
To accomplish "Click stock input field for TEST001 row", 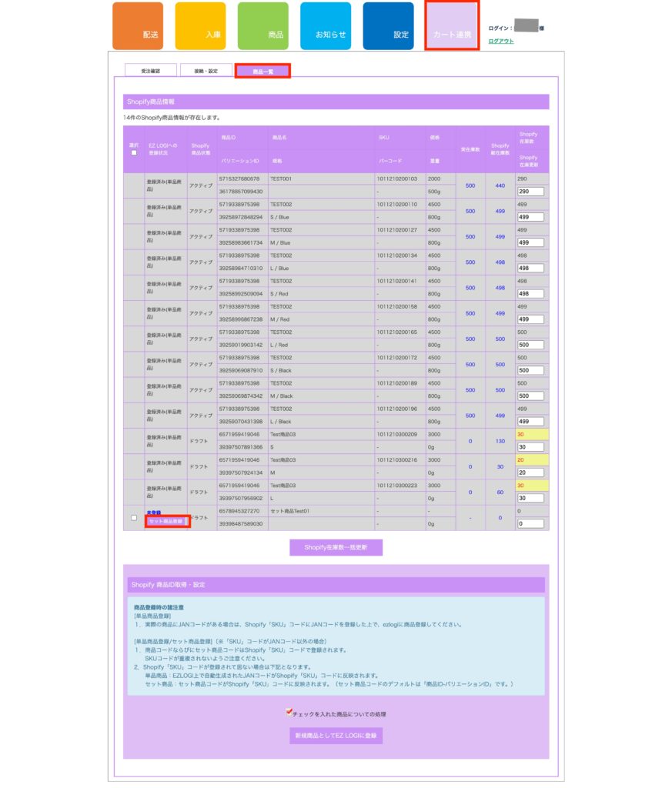I will 530,191.
